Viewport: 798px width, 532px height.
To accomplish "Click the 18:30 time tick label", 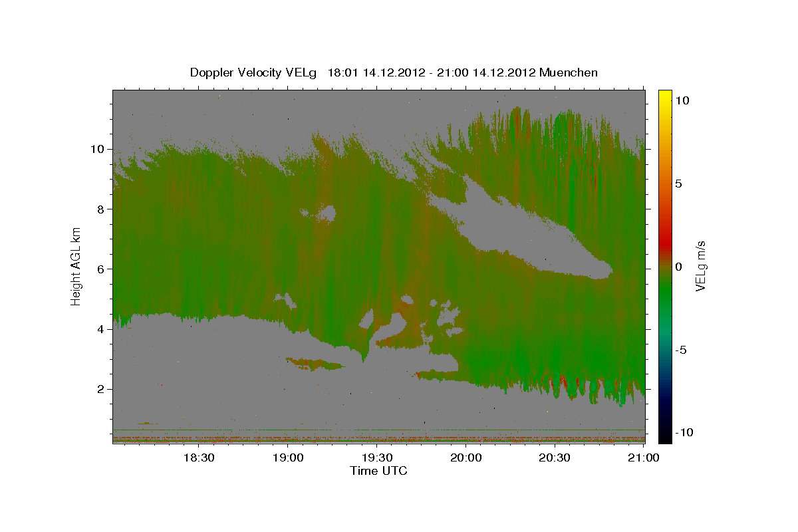I will point(198,458).
